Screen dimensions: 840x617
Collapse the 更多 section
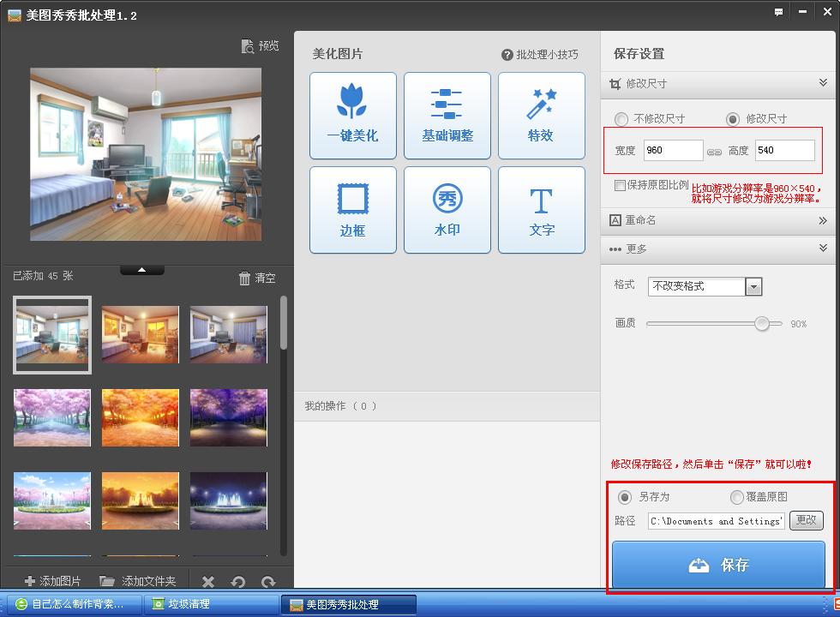coord(718,249)
